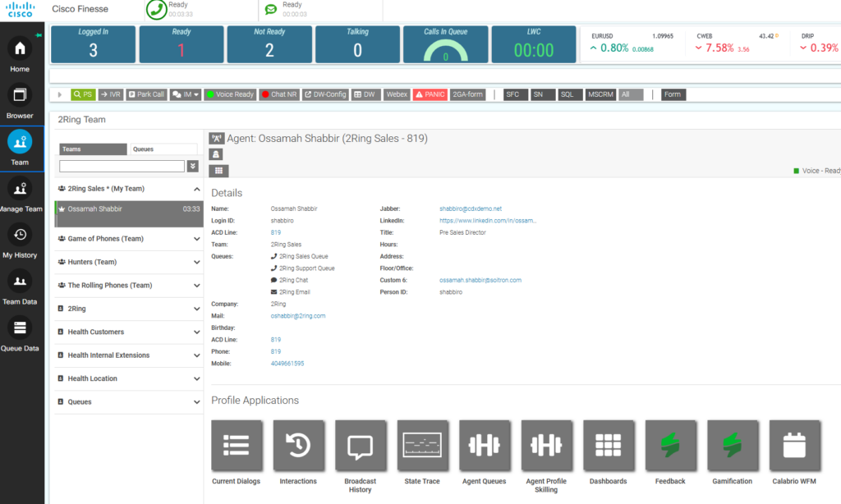
Task: Launch the Calabrio WFM application
Action: (x=794, y=446)
